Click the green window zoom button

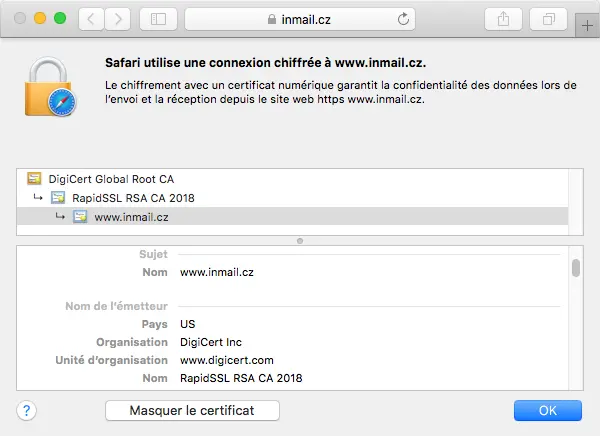coord(60,18)
